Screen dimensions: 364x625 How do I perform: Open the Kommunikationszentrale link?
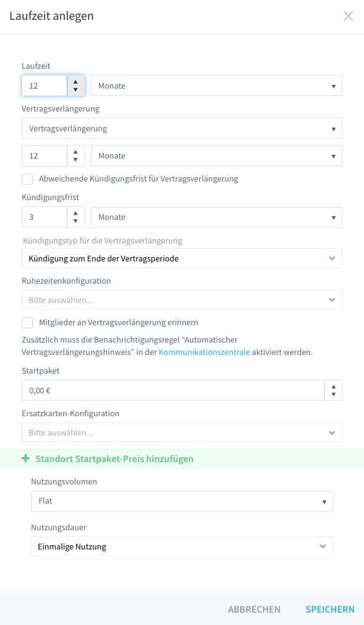(204, 352)
